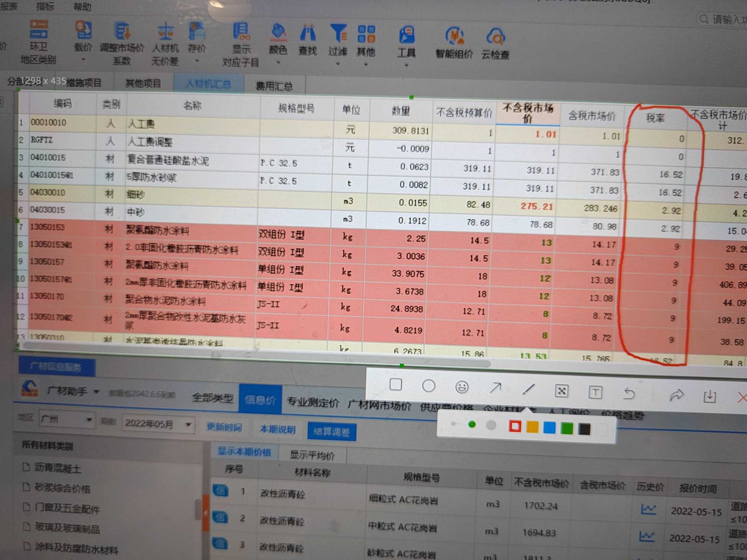Pick the emoji sticker tool
Screen dimensions: 747x560
point(462,387)
